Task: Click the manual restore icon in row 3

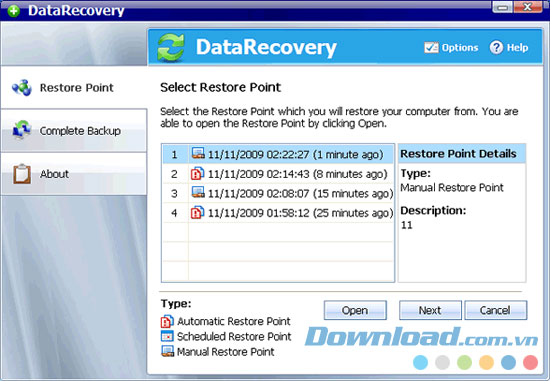Action: [198, 193]
